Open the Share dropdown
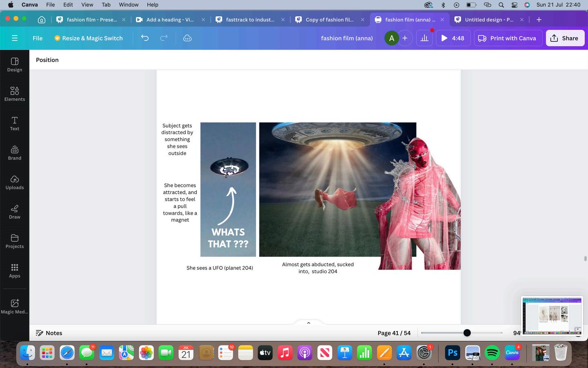This screenshot has height=368, width=588. pos(565,38)
